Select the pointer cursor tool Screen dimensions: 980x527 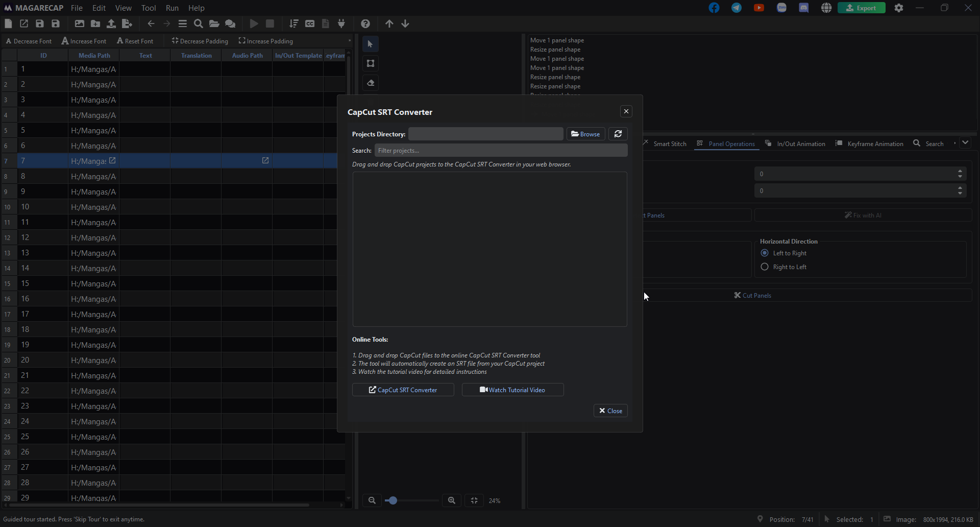(371, 44)
